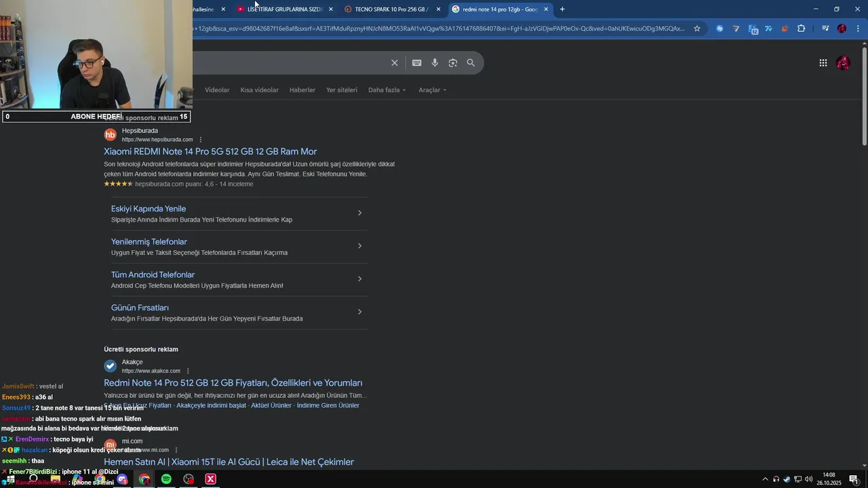The image size is (868, 488).
Task: Bookmark this page with the star icon
Action: pos(696,28)
